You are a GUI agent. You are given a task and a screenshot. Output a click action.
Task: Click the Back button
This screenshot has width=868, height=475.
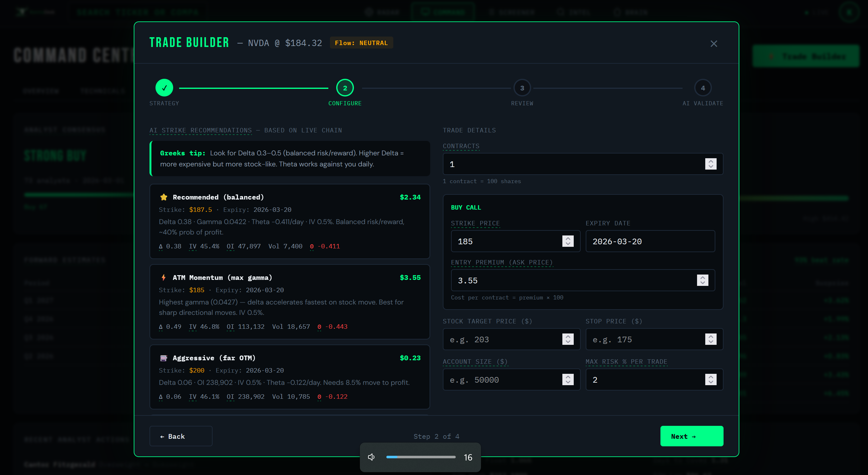click(x=181, y=436)
